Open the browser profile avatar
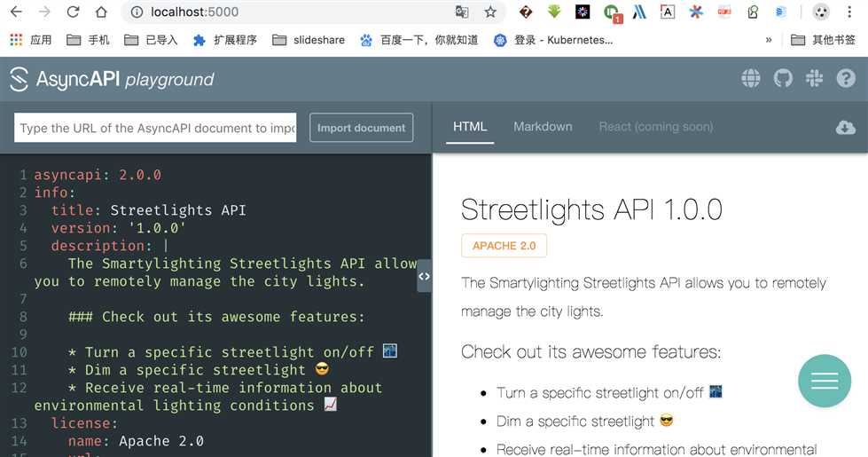 (821, 12)
